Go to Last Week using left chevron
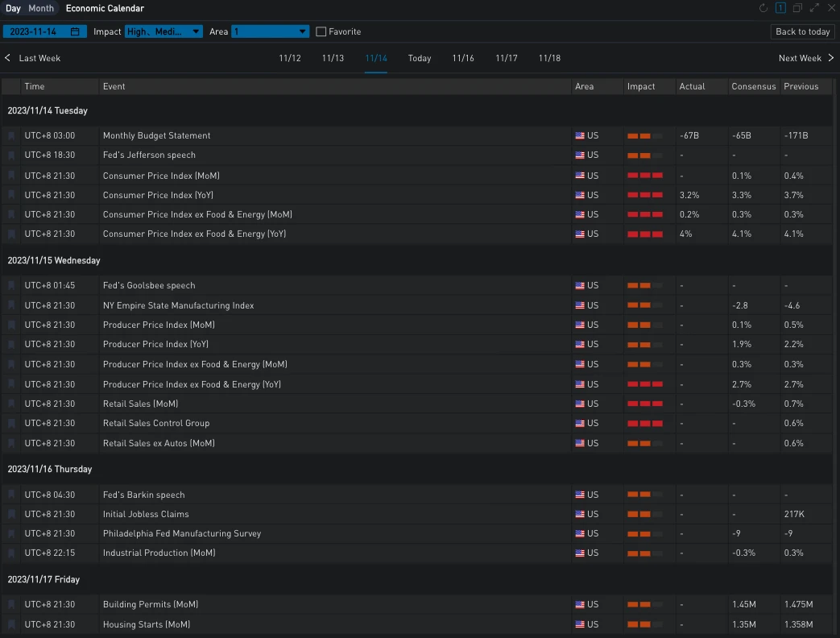This screenshot has height=638, width=840. (x=8, y=58)
